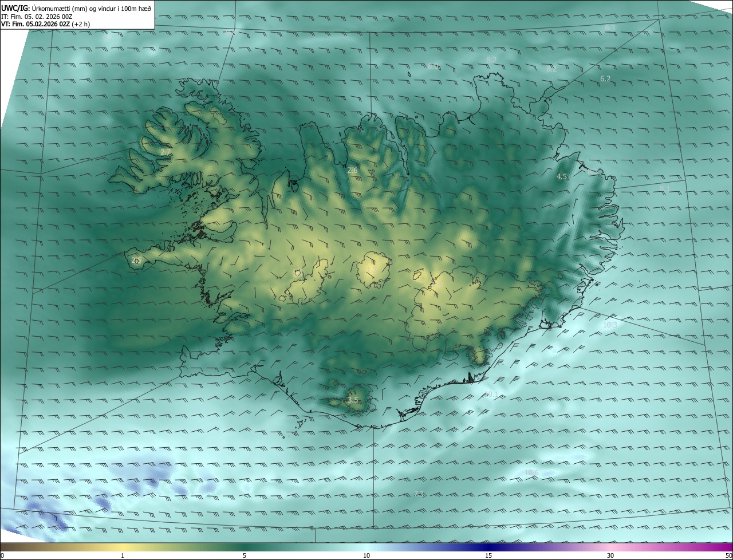
Task: Click the '0' tick on the color scale
Action: pos(2,556)
